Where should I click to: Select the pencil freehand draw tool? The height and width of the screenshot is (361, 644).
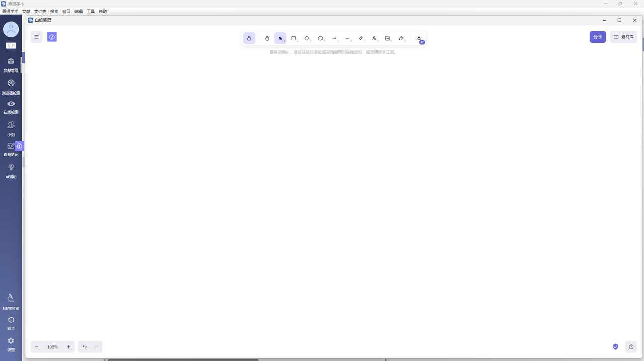(361, 38)
